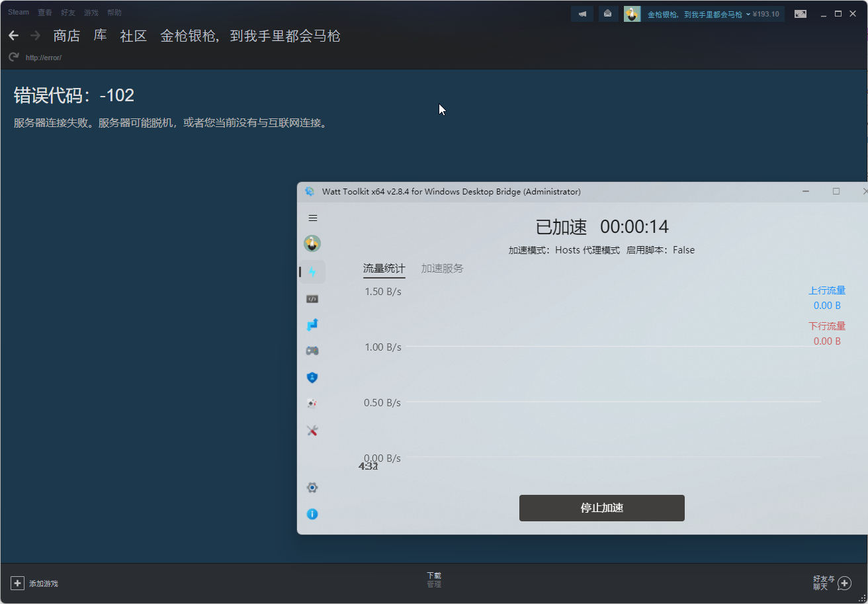868x604 pixels.
Task: Click the 启用脚本：False text
Action: [x=660, y=250]
